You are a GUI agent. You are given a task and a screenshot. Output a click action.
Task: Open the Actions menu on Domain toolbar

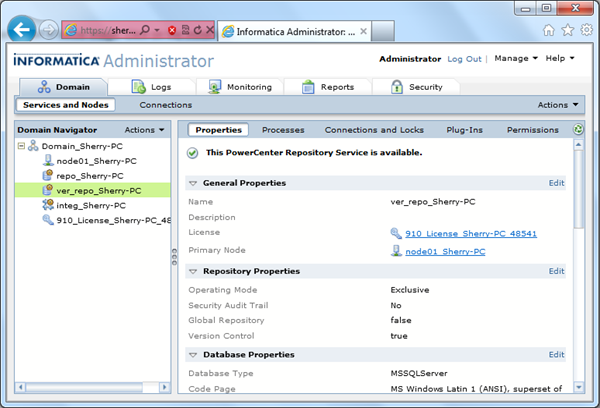coord(558,105)
